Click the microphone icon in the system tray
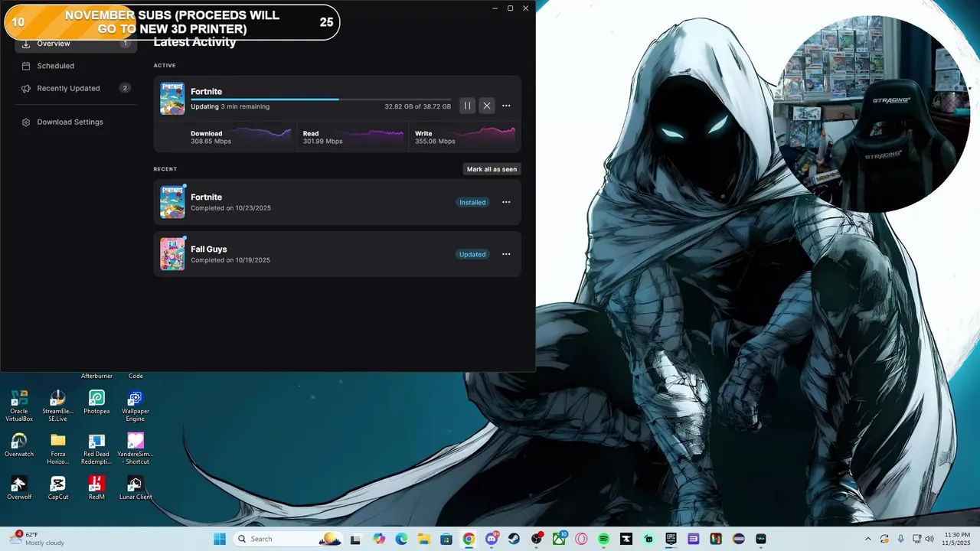The width and height of the screenshot is (980, 551). [900, 539]
